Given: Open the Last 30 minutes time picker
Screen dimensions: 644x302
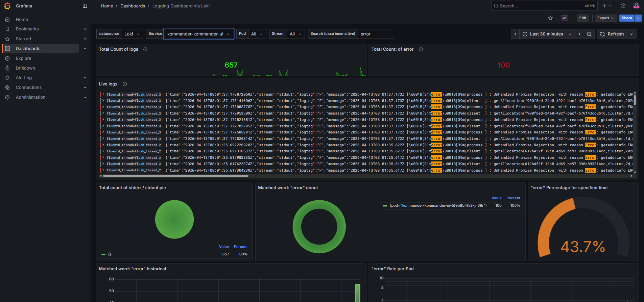Looking at the screenshot, I should tap(547, 34).
